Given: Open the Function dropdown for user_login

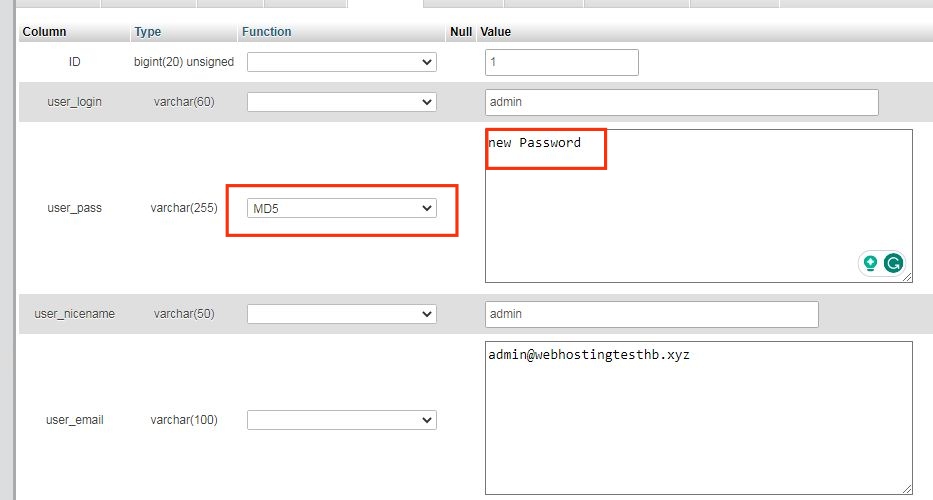Looking at the screenshot, I should 342,102.
